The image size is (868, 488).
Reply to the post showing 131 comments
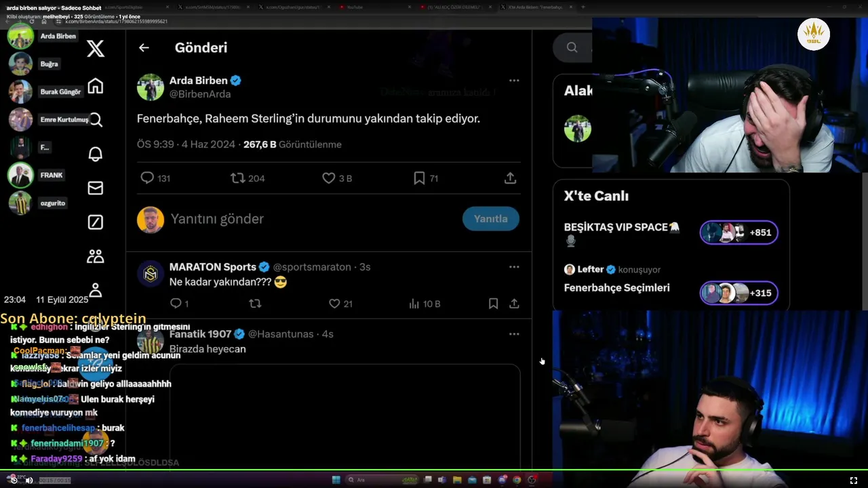click(x=155, y=178)
